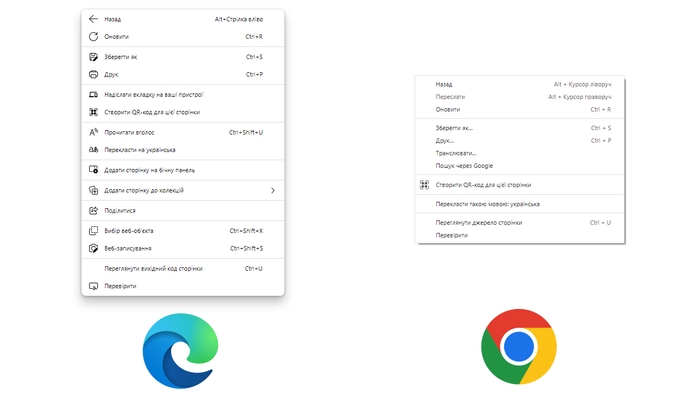Select Назад in the Edge context menu
Image resolution: width=700 pixels, height=409 pixels.
pos(183,19)
